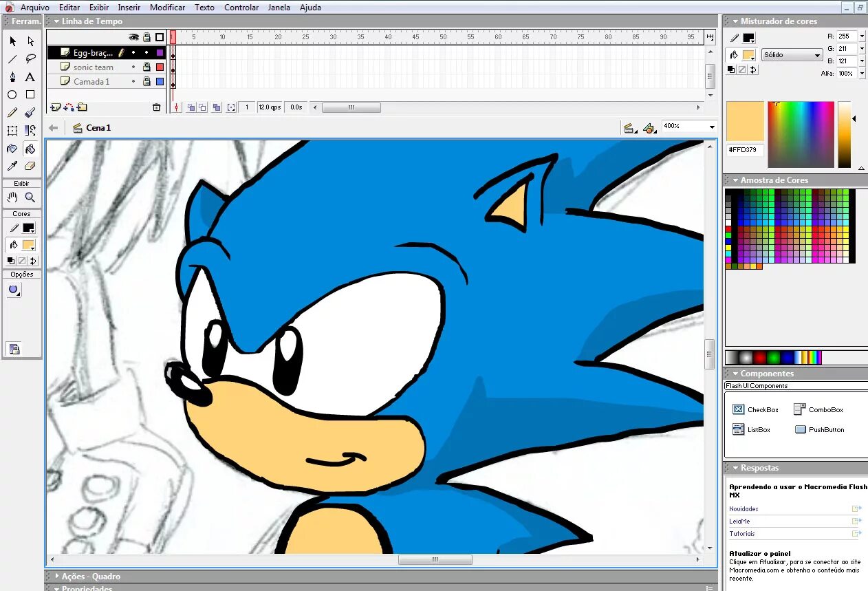Select the Arrow selection tool
This screenshot has width=868, height=591.
coord(12,41)
